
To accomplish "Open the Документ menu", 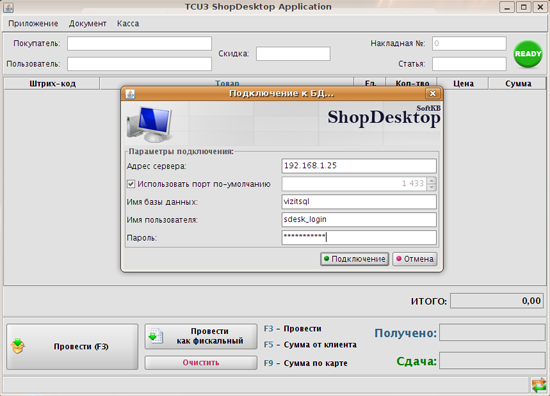I will point(87,24).
